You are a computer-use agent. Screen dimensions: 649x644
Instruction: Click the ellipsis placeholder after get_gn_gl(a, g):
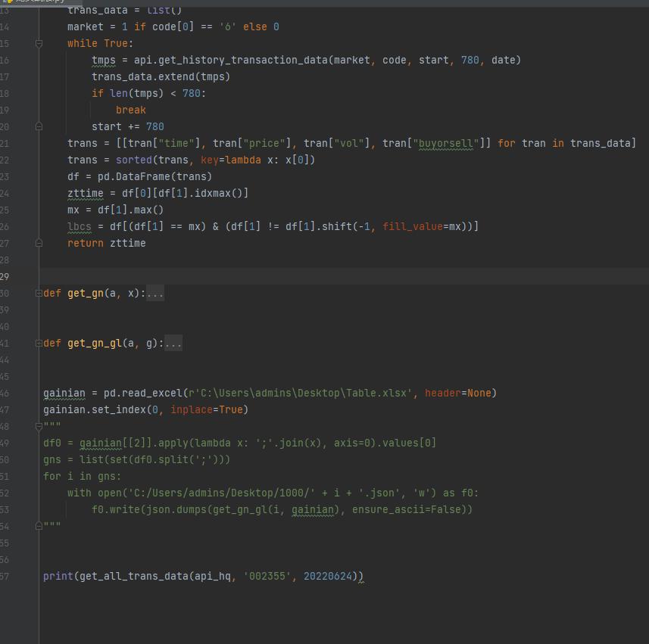[x=173, y=344]
